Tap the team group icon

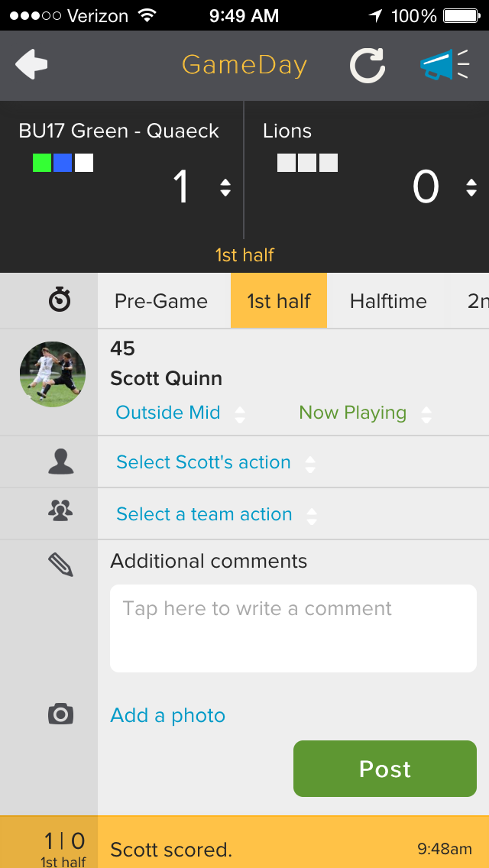coord(60,511)
